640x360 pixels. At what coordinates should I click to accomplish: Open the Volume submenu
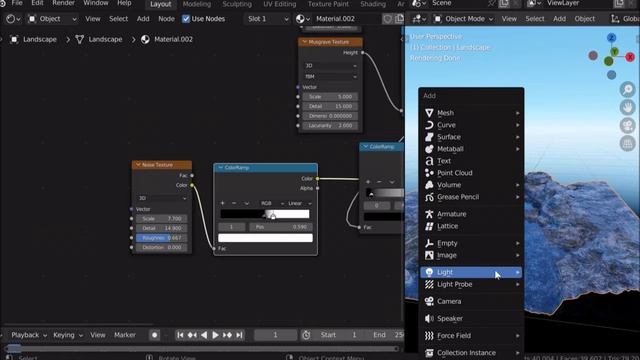[x=471, y=185]
